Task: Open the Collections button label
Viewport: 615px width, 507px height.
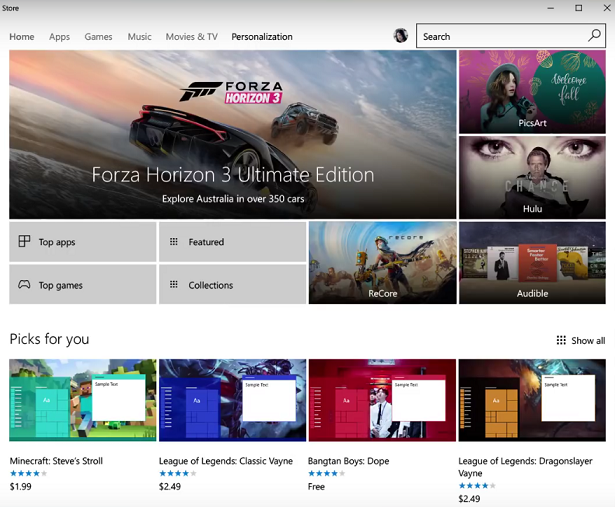Action: pos(211,285)
